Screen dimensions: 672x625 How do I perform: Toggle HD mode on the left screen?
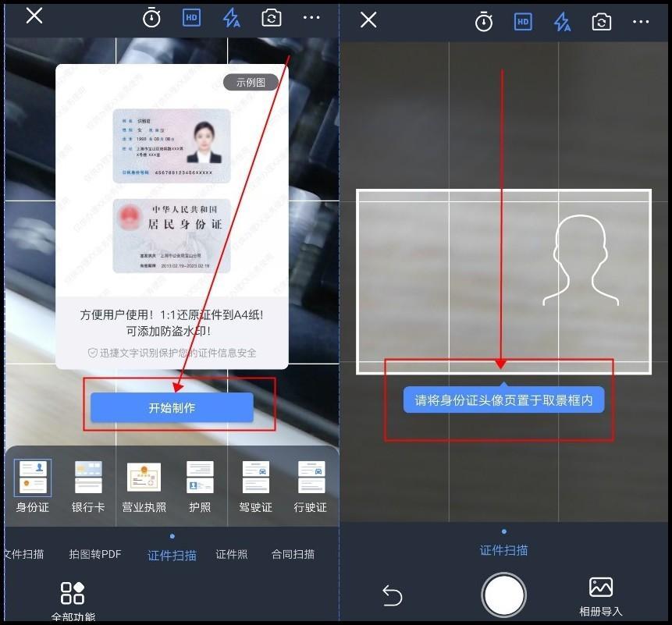[191, 19]
